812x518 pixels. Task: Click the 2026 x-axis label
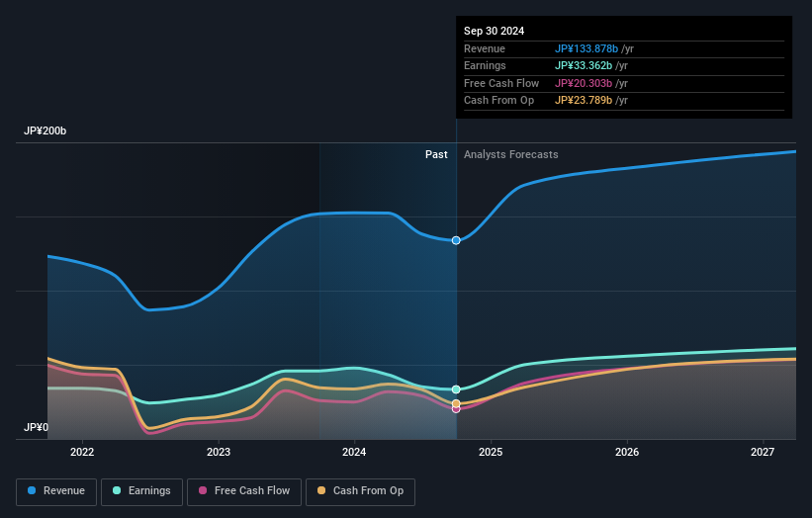click(627, 453)
